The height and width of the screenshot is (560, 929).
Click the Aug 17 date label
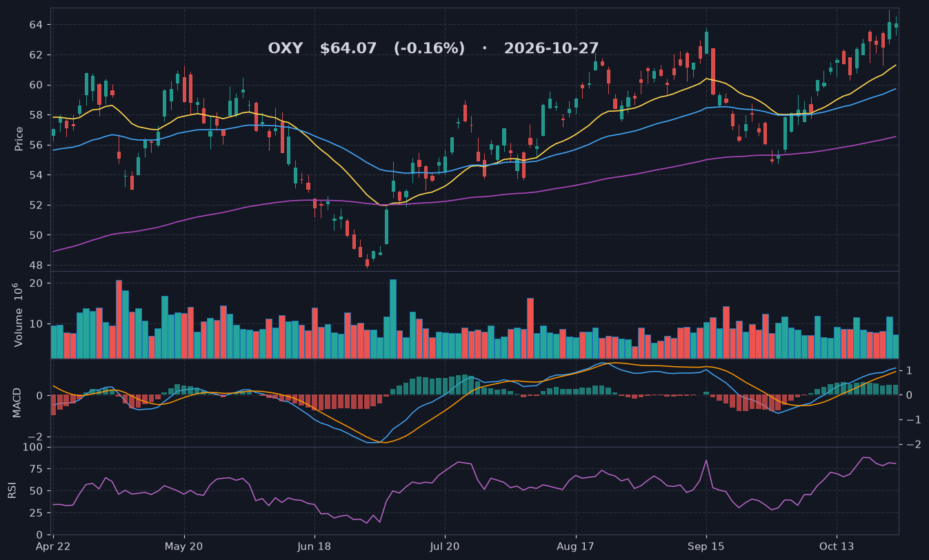[575, 546]
